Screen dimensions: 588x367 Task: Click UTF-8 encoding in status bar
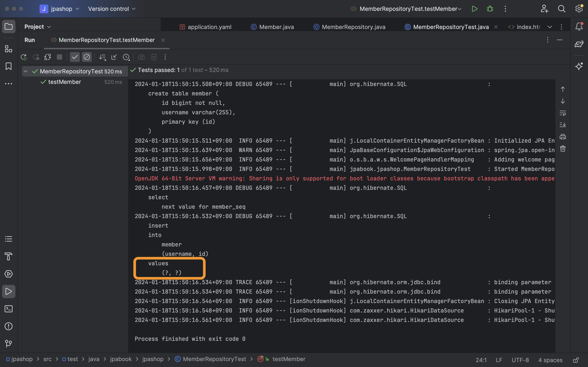coord(520,360)
